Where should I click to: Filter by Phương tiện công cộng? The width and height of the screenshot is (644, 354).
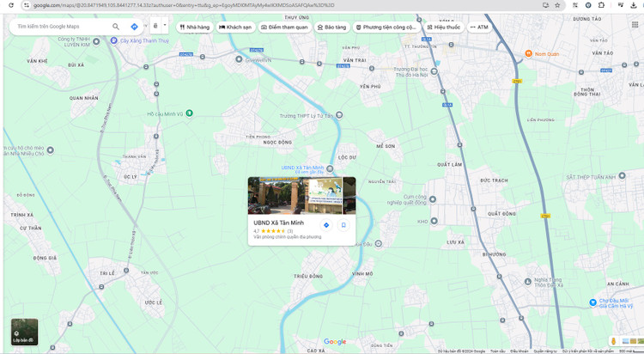coord(386,27)
